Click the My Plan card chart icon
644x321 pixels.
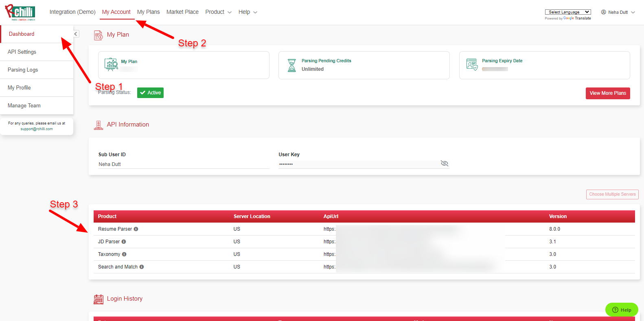click(111, 64)
